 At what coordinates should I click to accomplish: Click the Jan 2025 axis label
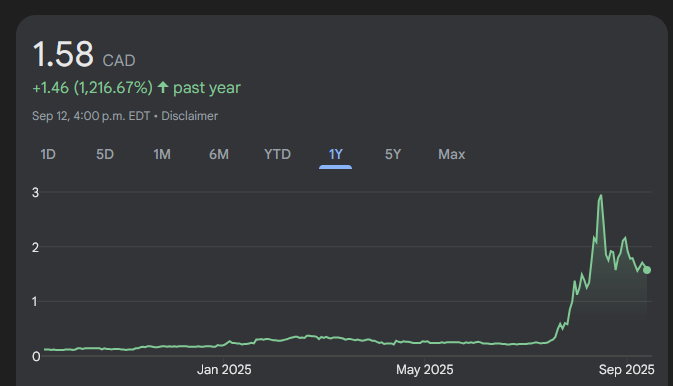[x=224, y=370]
